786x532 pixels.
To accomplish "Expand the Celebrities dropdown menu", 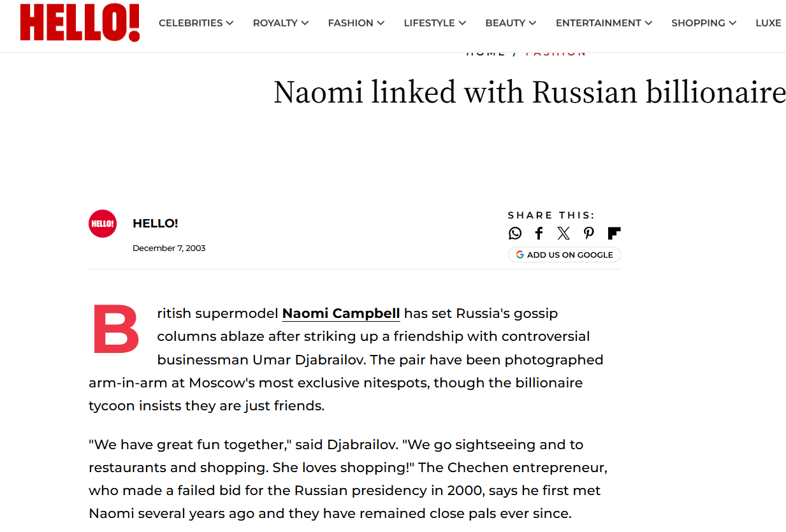I will [196, 23].
